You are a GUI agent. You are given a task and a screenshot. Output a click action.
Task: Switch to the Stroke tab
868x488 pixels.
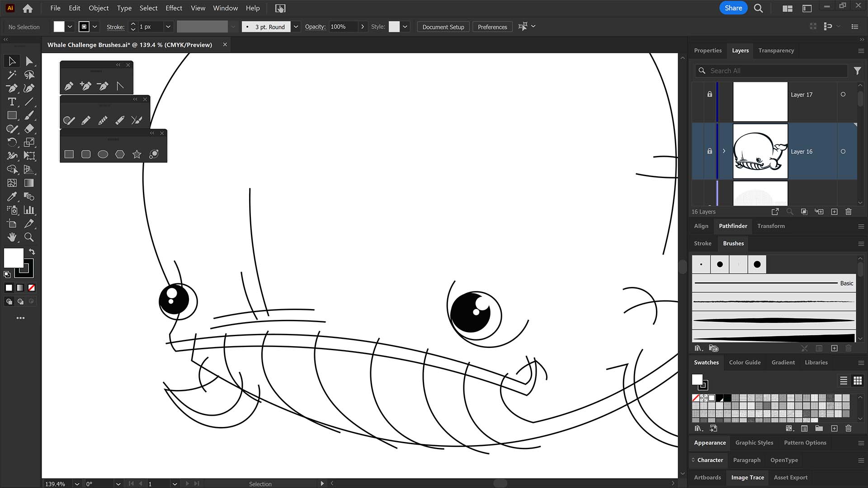(x=703, y=244)
